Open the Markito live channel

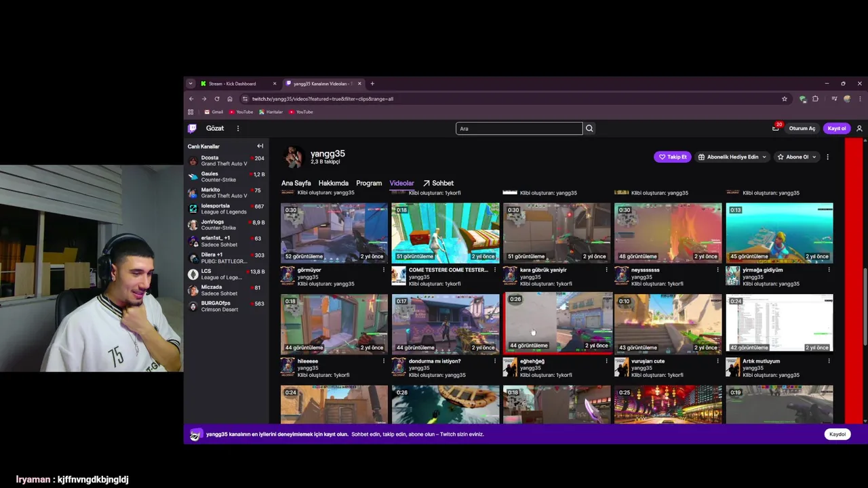point(226,192)
